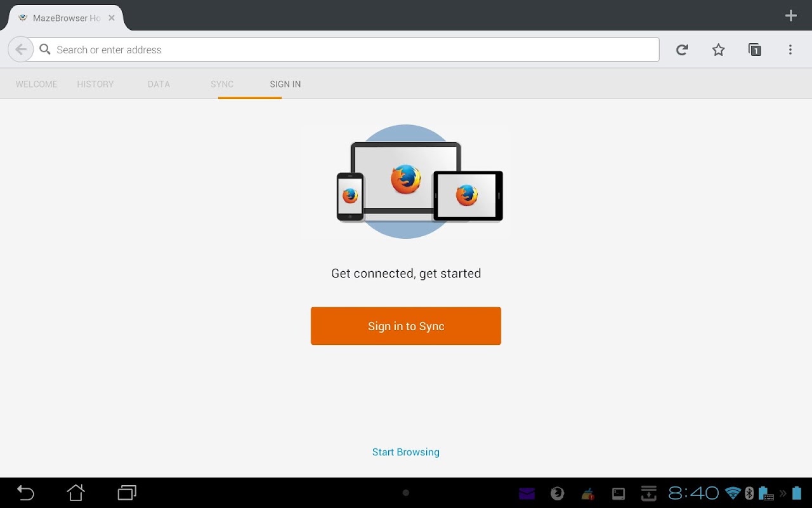Close the MazeBrowser Home tab

pyautogui.click(x=112, y=18)
